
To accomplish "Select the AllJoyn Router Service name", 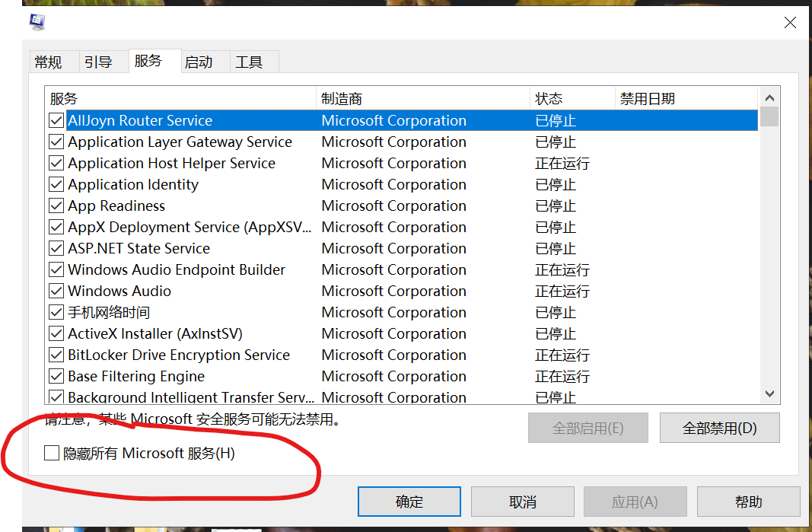I will [140, 121].
